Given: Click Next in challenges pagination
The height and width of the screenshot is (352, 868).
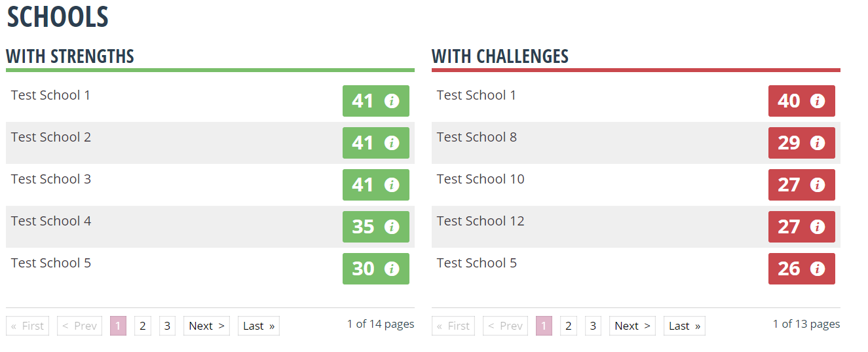Looking at the screenshot, I should [632, 326].
